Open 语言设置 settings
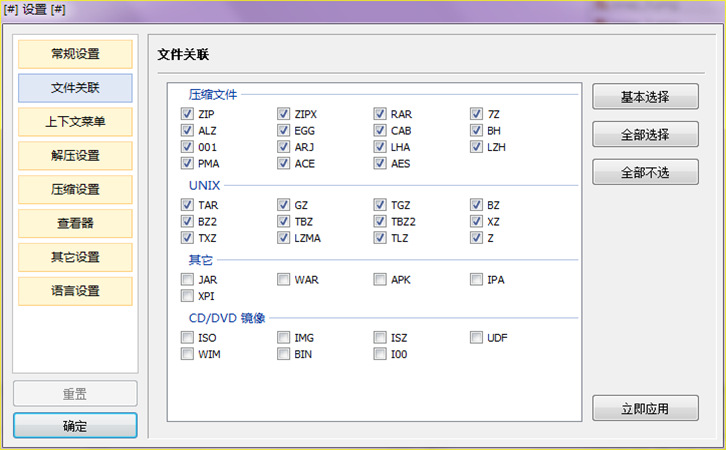This screenshot has height=450, width=726. click(75, 291)
